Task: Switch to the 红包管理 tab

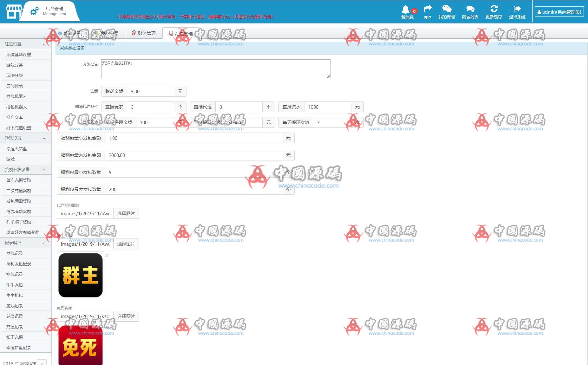Action: coord(181,33)
